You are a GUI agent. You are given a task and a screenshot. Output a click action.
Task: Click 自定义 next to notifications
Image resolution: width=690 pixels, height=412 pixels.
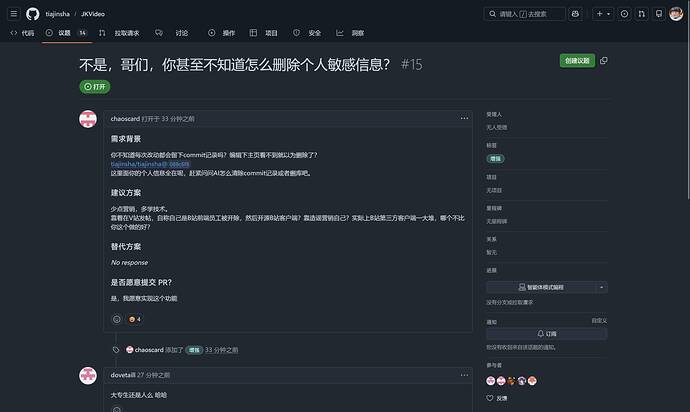(599, 321)
